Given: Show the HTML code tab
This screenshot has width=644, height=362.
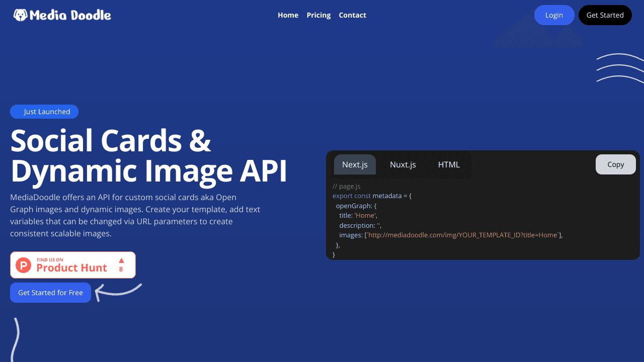Looking at the screenshot, I should pos(449,164).
